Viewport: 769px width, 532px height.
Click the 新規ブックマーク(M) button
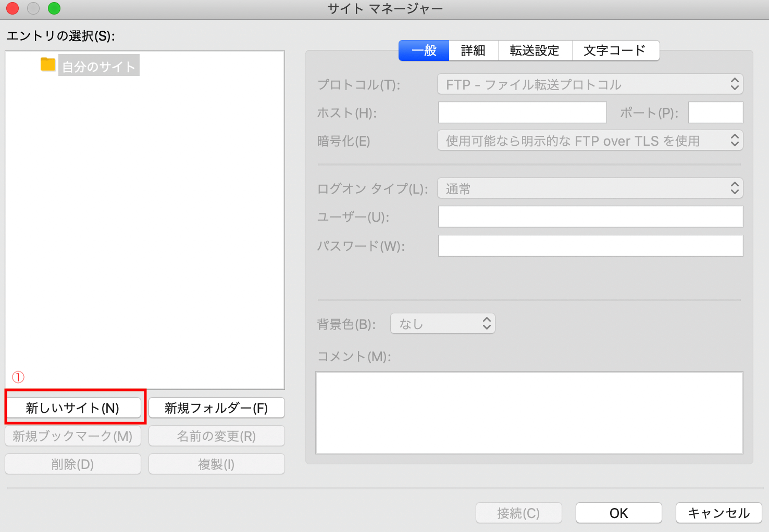pyautogui.click(x=73, y=436)
